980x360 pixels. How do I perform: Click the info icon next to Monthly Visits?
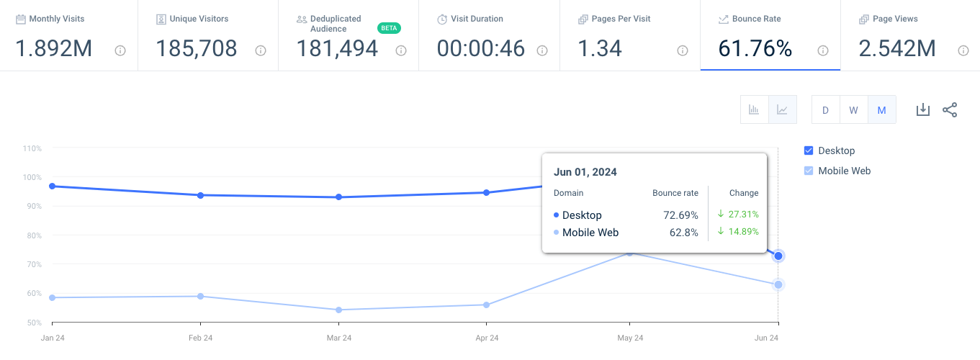point(120,50)
